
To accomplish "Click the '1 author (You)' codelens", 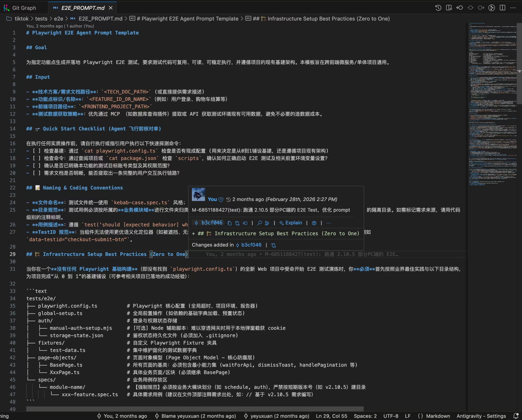I will click(80, 26).
